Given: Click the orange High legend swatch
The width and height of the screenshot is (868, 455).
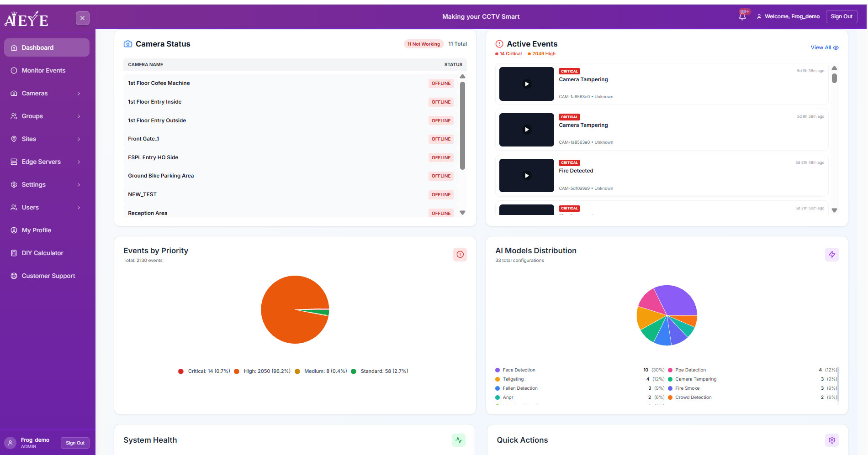Looking at the screenshot, I should [x=237, y=371].
